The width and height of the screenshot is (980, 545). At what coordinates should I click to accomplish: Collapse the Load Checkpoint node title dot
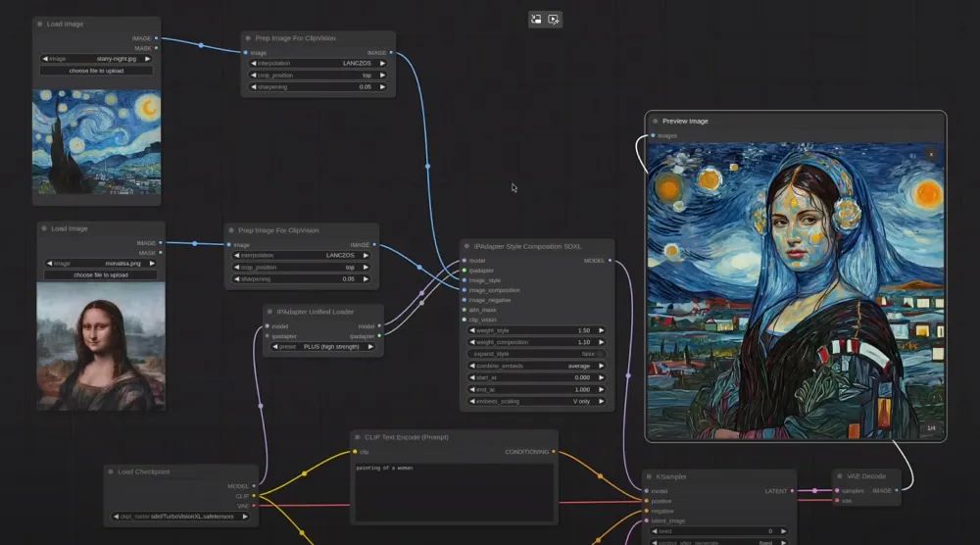coord(111,471)
